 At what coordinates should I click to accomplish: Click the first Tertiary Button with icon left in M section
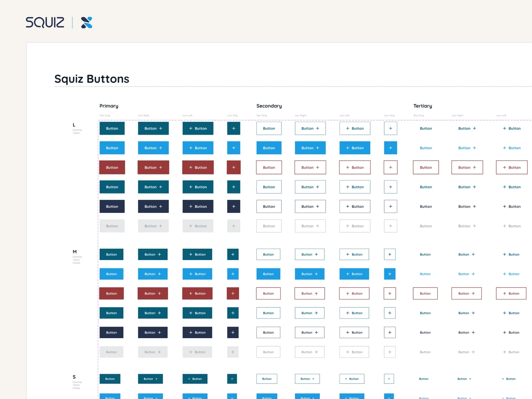click(511, 254)
